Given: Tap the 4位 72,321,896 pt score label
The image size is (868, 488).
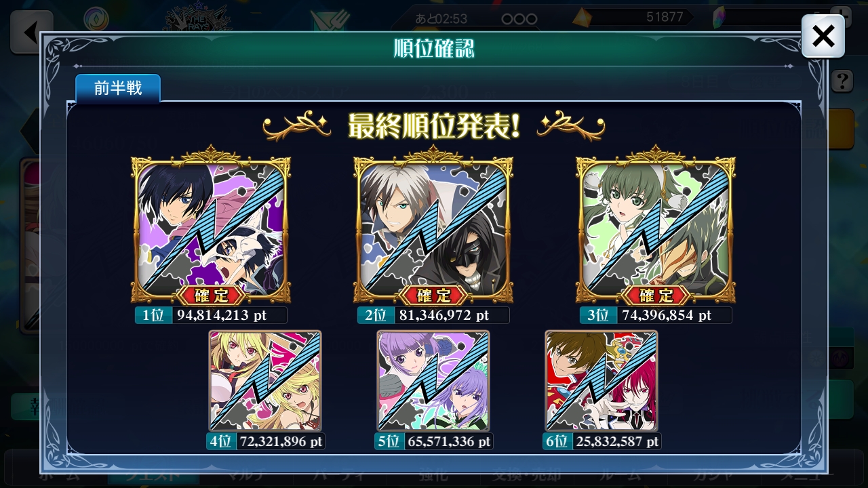Looking at the screenshot, I should [x=265, y=441].
